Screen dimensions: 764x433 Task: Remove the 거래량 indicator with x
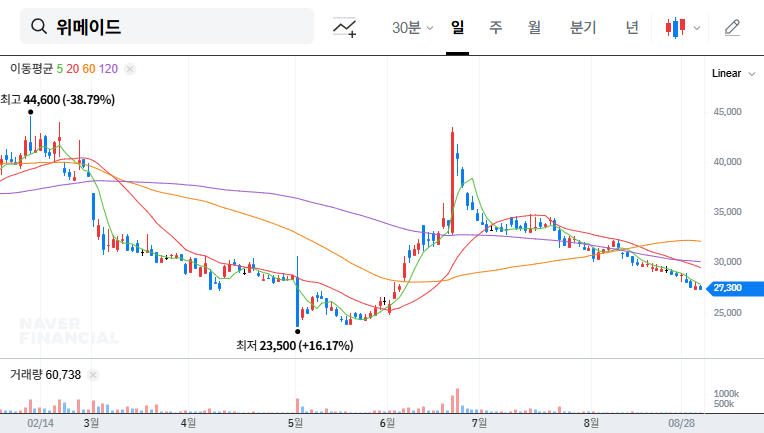click(93, 375)
